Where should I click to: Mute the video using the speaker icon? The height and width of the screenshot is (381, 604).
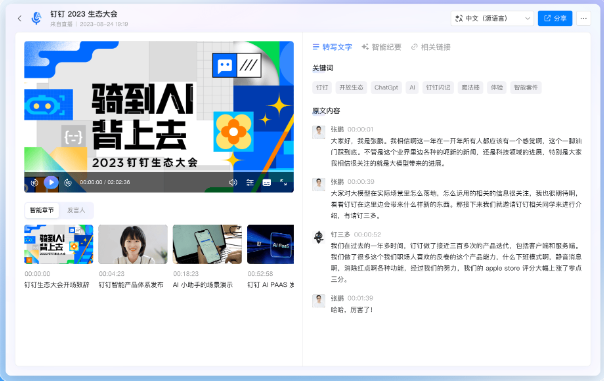(233, 183)
